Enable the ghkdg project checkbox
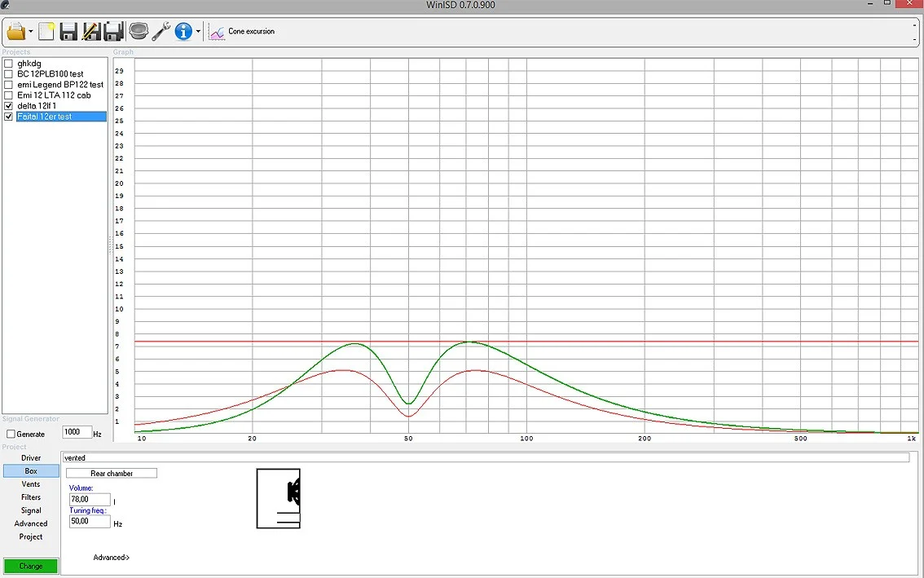The height and width of the screenshot is (578, 924). coord(9,64)
